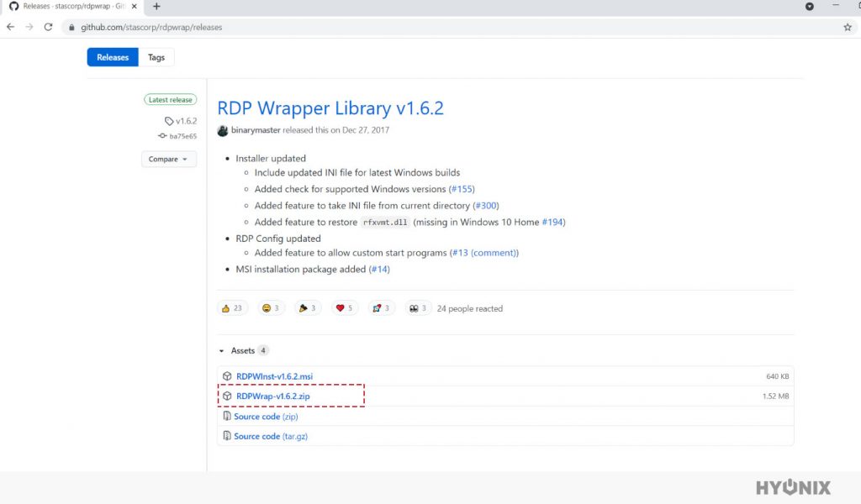Open binarymaster's avatar picture
This screenshot has width=861, height=504.
pyautogui.click(x=222, y=130)
